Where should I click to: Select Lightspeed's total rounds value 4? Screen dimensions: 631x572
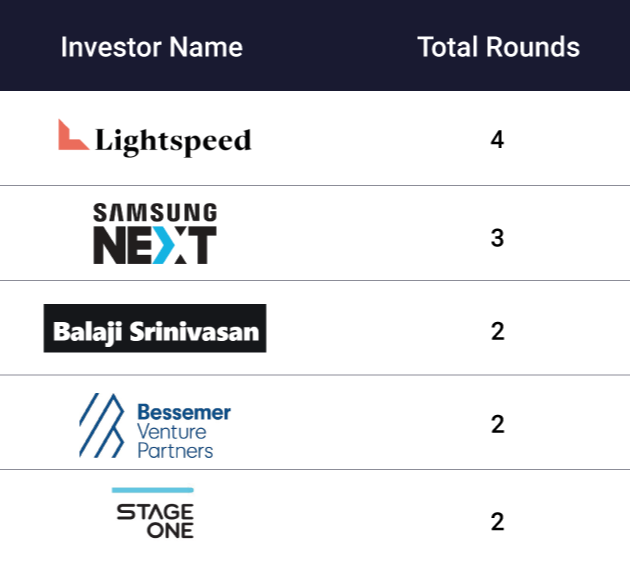tap(497, 139)
